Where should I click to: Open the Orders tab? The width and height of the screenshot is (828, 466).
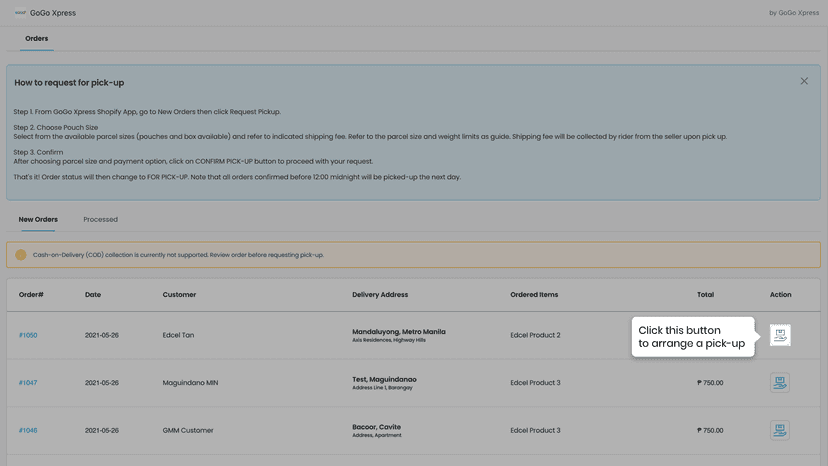click(x=36, y=39)
